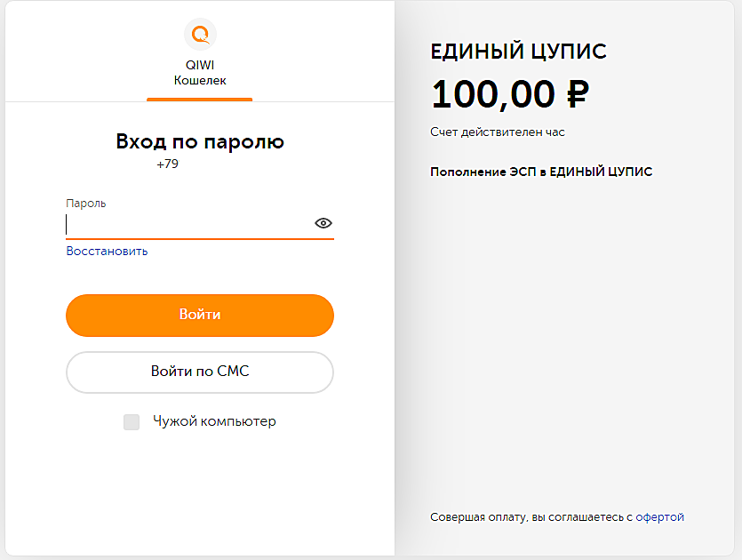Click the 100,00 ₽ payment amount
The width and height of the screenshot is (742, 560).
tap(510, 94)
